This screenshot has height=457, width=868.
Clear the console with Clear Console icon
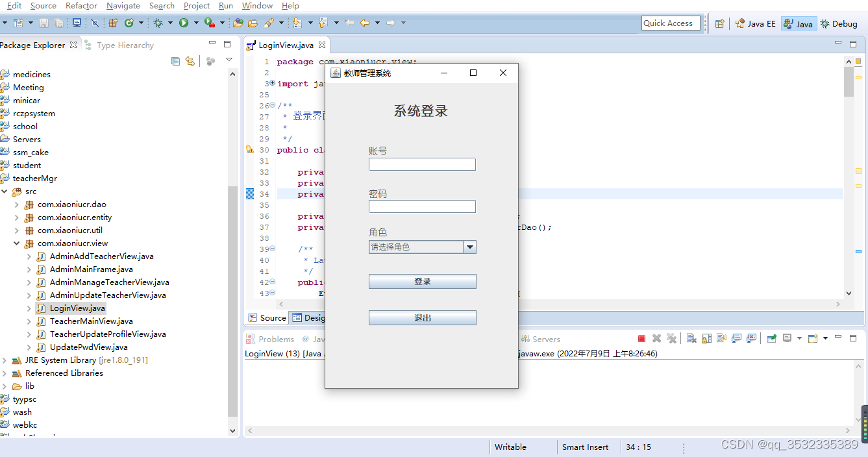click(x=691, y=338)
